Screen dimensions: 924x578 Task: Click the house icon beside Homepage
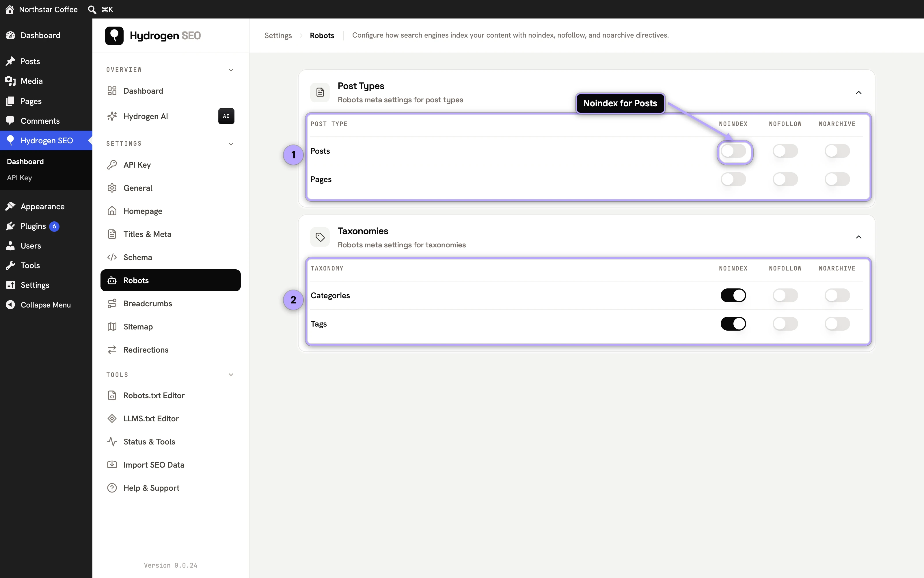(112, 211)
